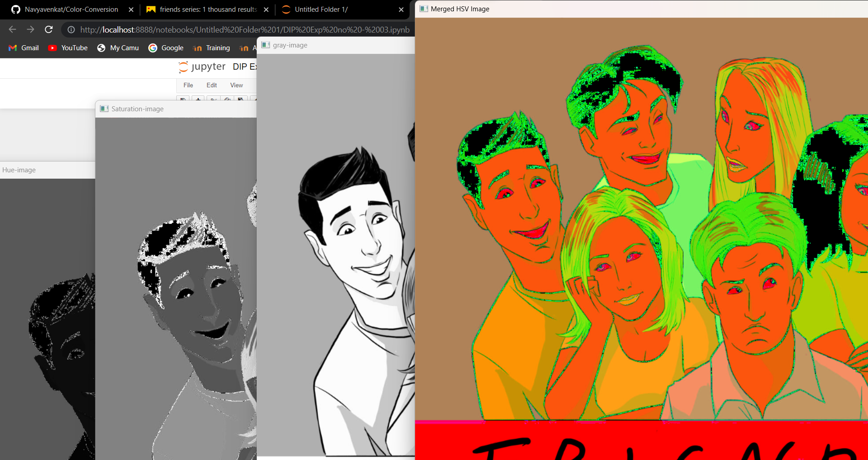The height and width of the screenshot is (460, 868).
Task: Click the Jupyter favicon on the Untitled Folder tab
Action: [x=286, y=9]
